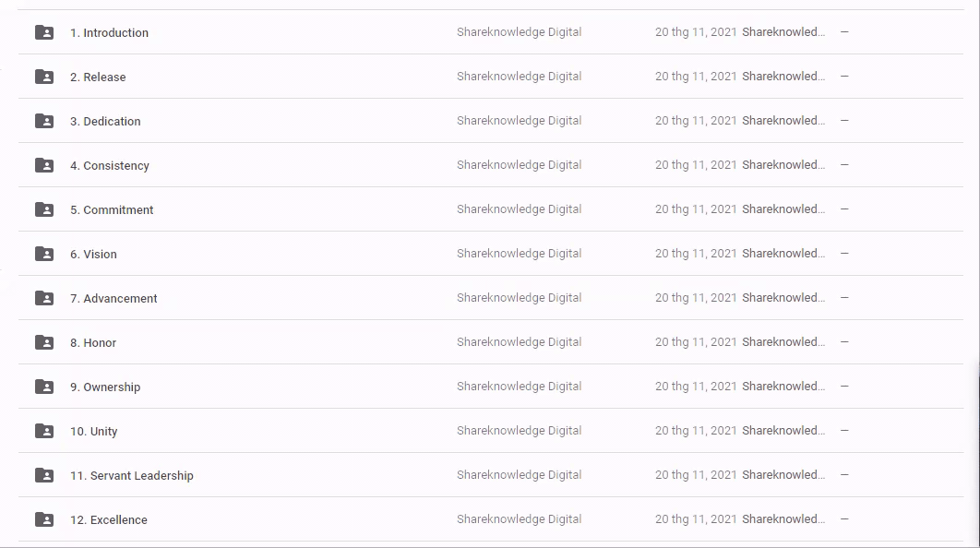This screenshot has height=548, width=980.
Task: Click the truncated modifier name in 4. Consistency row
Action: pos(783,165)
